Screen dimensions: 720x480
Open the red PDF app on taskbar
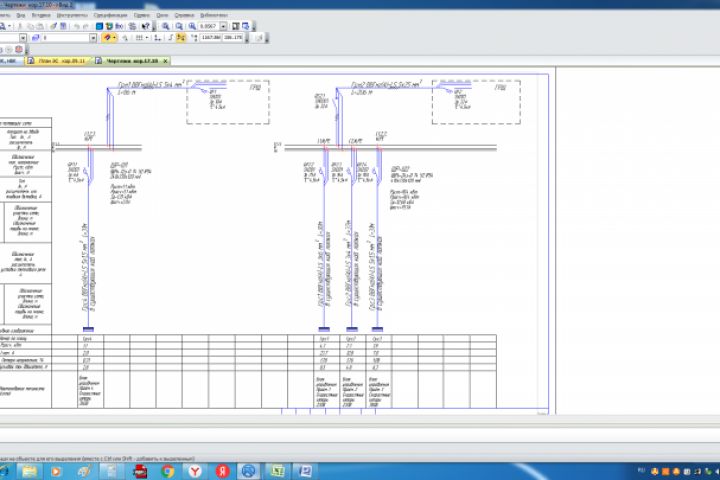pos(140,471)
